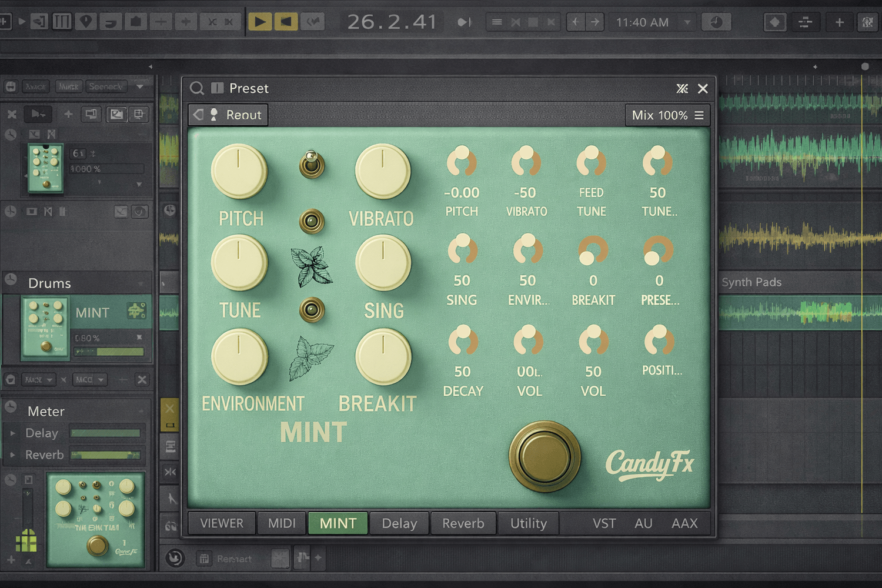882x588 pixels.
Task: Open the dropdown arrow next to Seeneck
Action: point(140,86)
